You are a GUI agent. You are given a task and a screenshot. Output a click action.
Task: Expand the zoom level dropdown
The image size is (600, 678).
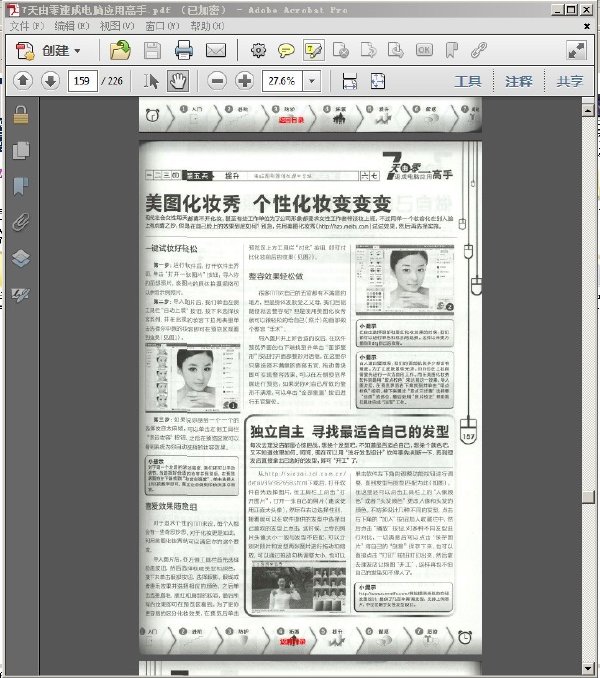pyautogui.click(x=312, y=81)
